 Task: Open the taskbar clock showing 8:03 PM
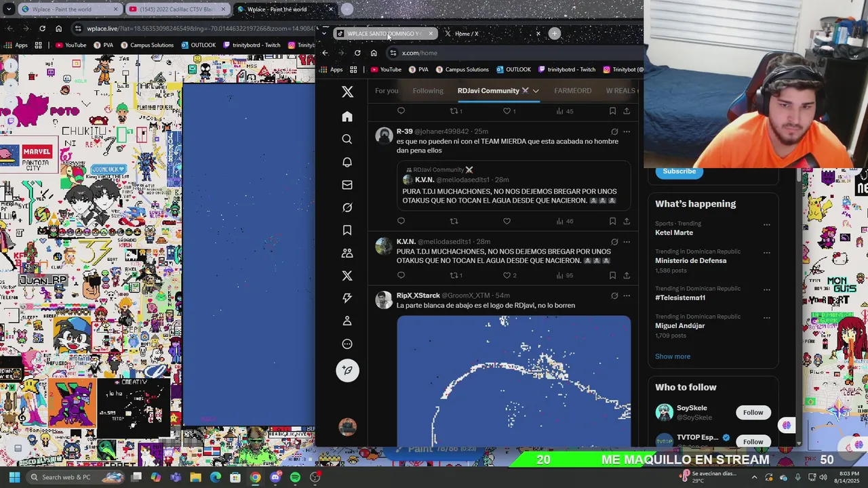coord(849,477)
